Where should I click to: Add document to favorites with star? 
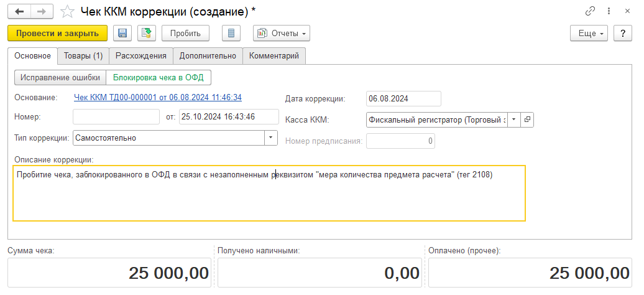tap(68, 12)
